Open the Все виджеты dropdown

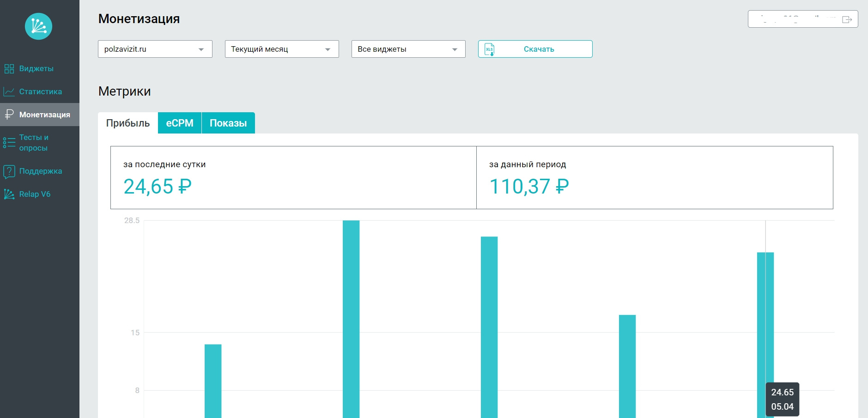pyautogui.click(x=408, y=49)
